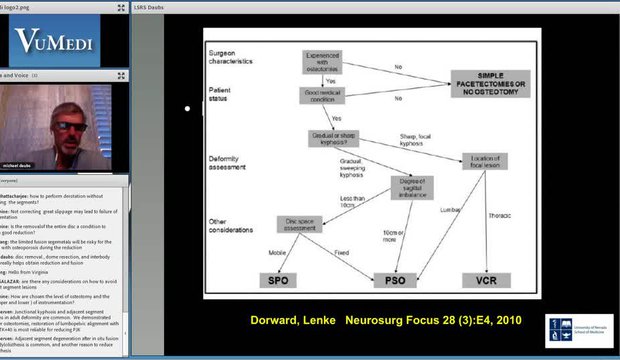620x360 pixels.
Task: Click the VCR box in the flowchart
Action: (486, 280)
